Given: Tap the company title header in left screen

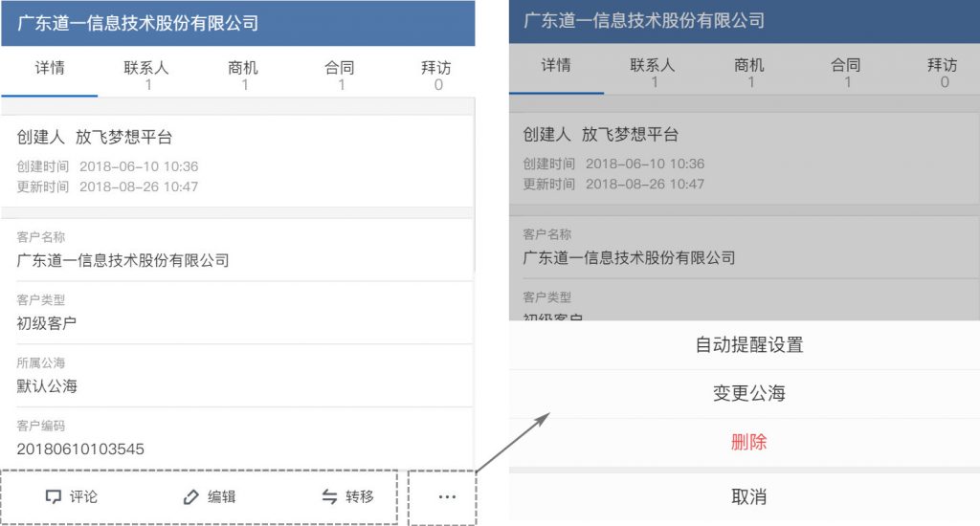Looking at the screenshot, I should coord(138,23).
